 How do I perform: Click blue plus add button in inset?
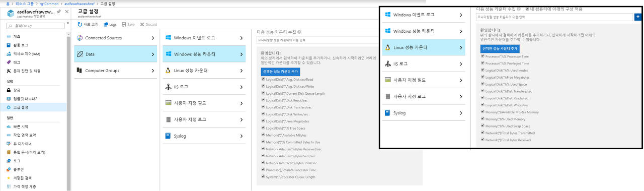(638, 17)
